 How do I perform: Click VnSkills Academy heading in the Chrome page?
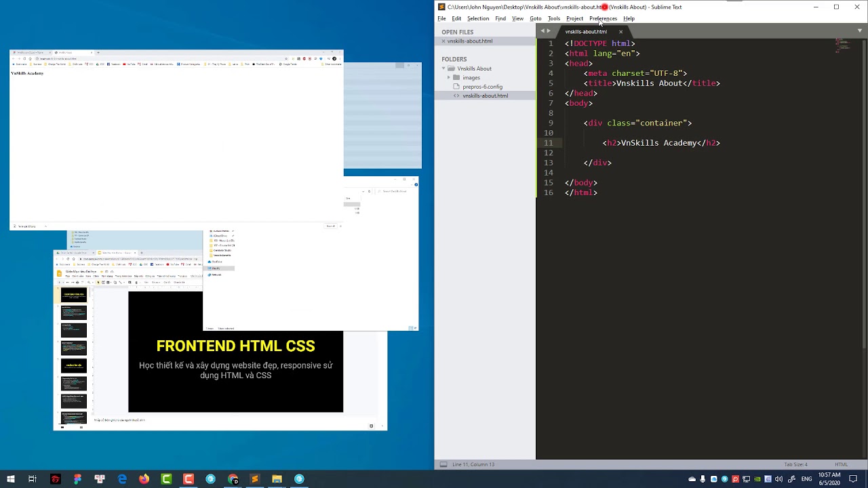point(27,73)
